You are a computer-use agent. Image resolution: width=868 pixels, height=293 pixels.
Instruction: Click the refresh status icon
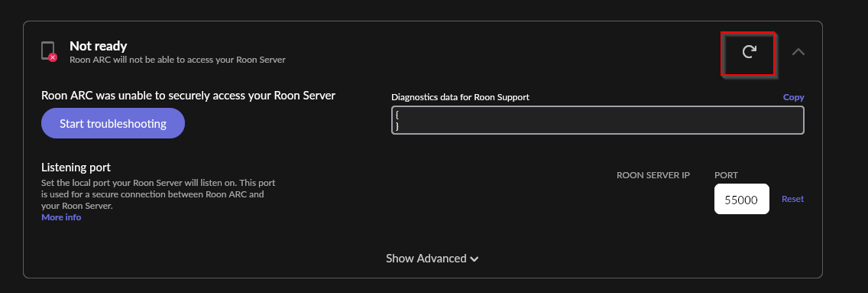[749, 52]
